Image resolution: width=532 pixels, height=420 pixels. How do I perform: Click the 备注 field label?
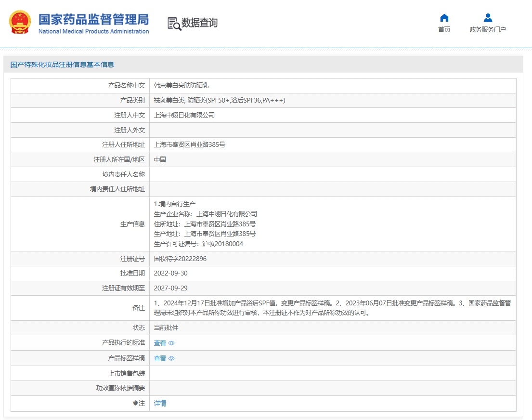[x=139, y=308]
